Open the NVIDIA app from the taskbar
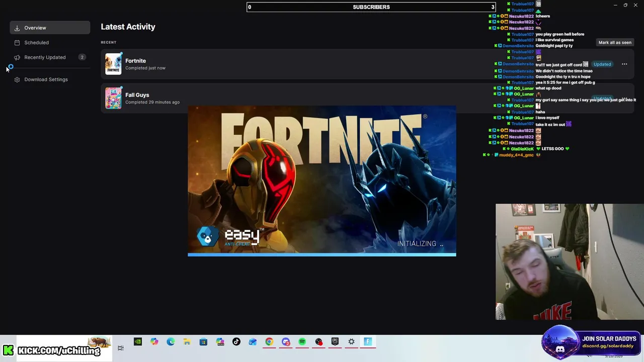The width and height of the screenshot is (644, 362). click(138, 342)
